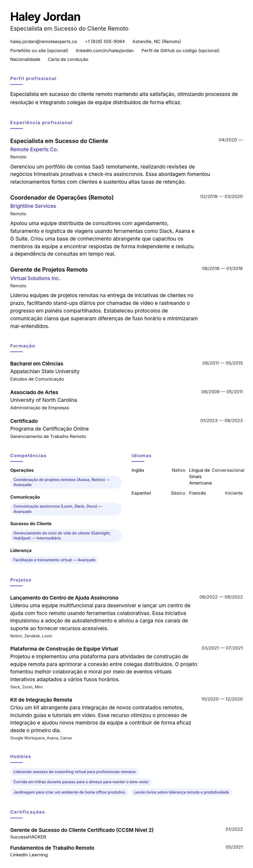Select the Experiência profissional heading
The width and height of the screenshot is (253, 868).
pos(41,123)
